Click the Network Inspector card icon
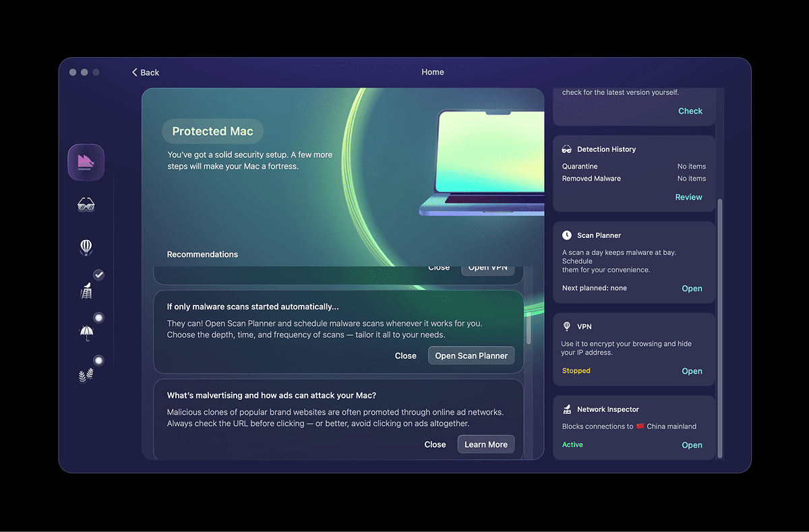The image size is (809, 532). [x=566, y=409]
